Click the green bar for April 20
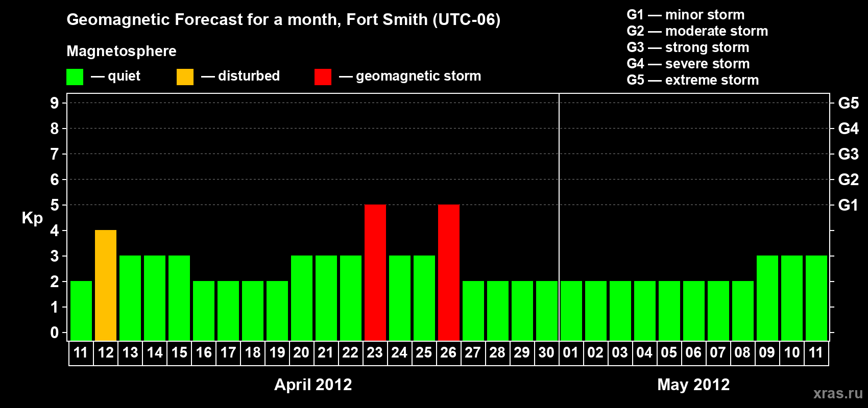The image size is (868, 408). [302, 298]
